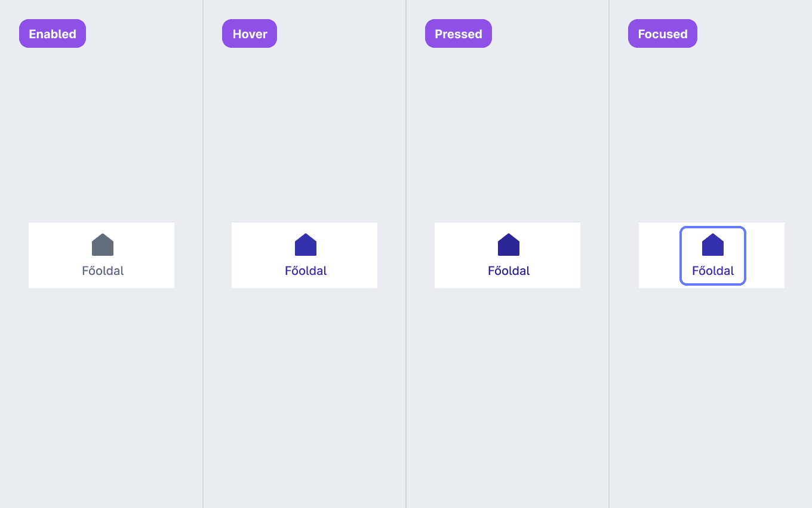Click the white navigation tile in Hover column
Viewport: 812px width, 508px height.
click(x=304, y=255)
